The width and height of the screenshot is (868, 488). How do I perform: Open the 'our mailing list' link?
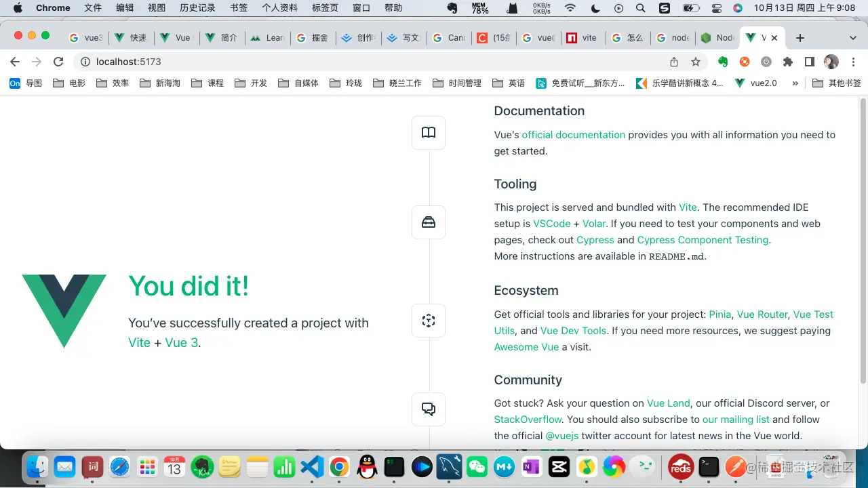coord(736,420)
